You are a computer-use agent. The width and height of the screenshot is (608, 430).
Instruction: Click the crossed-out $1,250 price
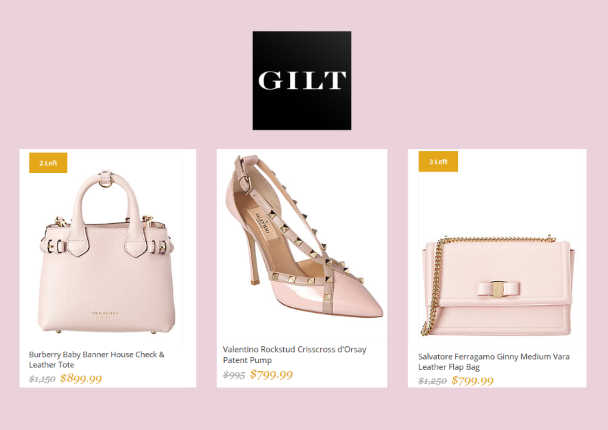pos(432,381)
